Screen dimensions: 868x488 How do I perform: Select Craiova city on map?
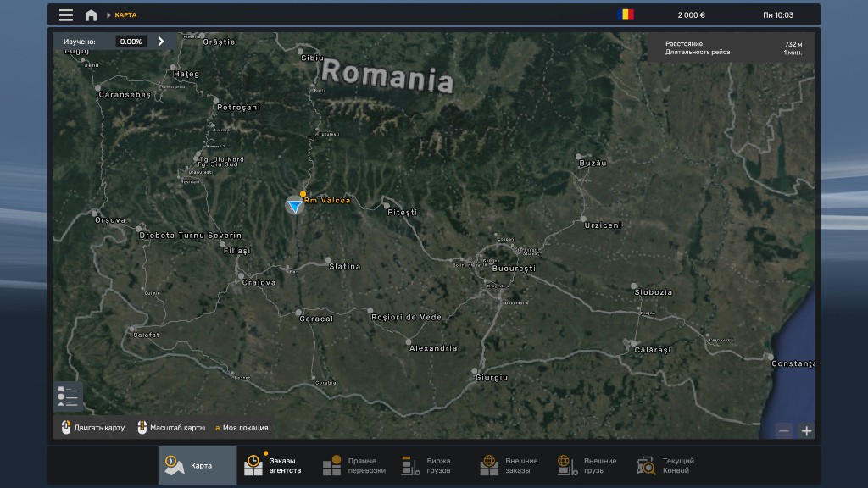[259, 283]
